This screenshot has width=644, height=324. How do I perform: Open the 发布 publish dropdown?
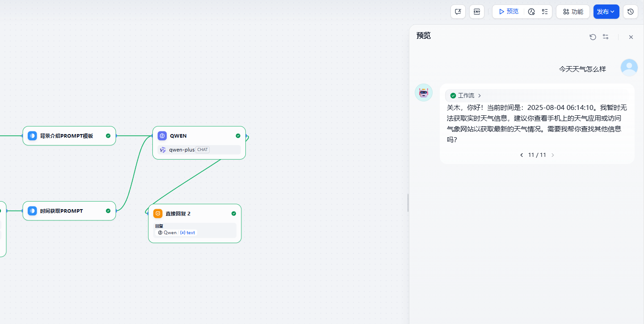[x=606, y=12]
